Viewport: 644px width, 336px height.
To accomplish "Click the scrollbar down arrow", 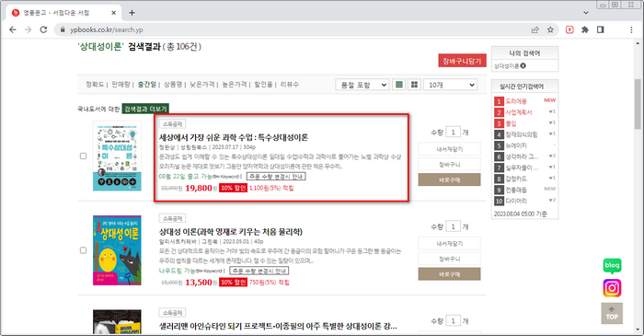I will coord(638,330).
